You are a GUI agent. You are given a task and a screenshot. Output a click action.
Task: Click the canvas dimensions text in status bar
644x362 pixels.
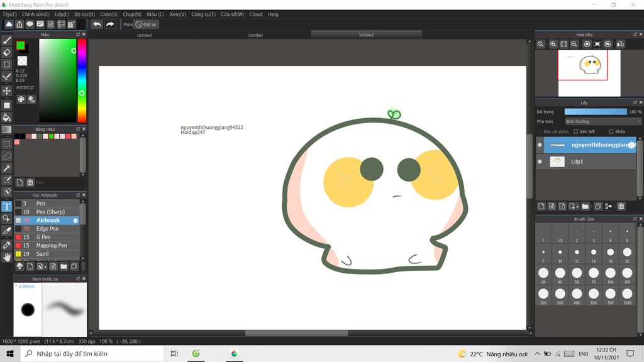21,341
